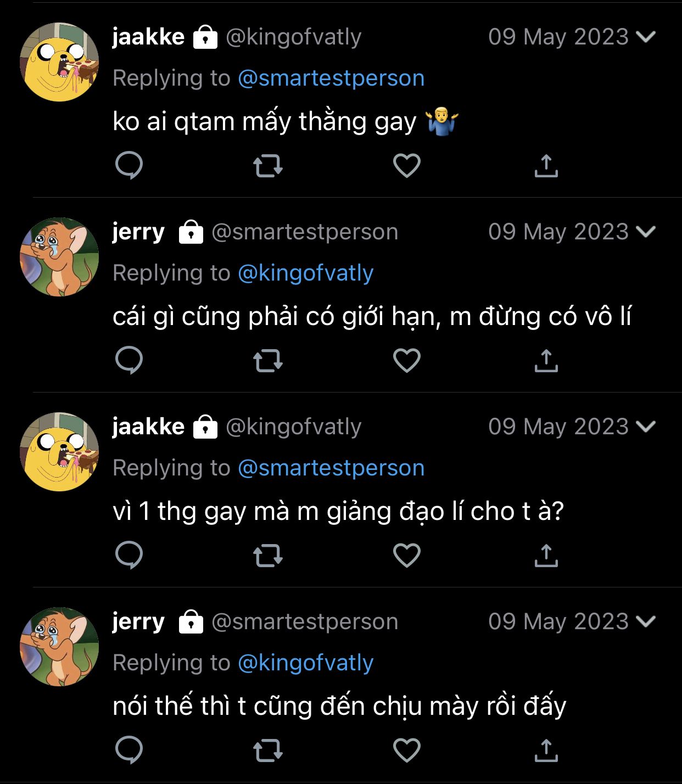Like the last jerry tweet

pos(407,750)
